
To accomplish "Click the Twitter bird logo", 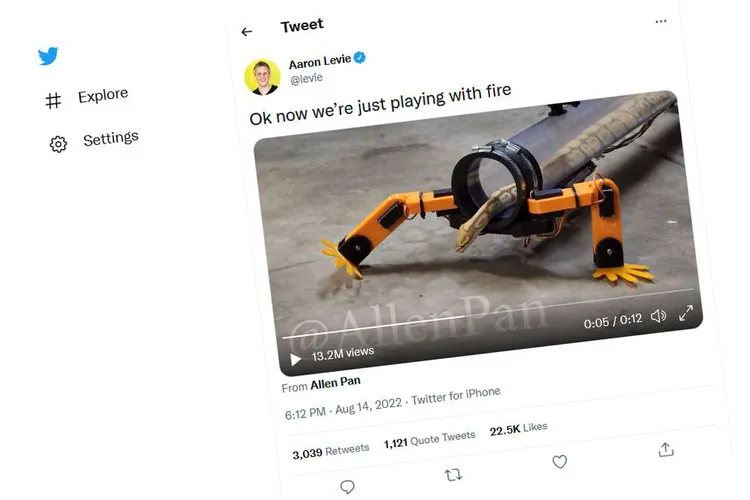I will 48,57.
